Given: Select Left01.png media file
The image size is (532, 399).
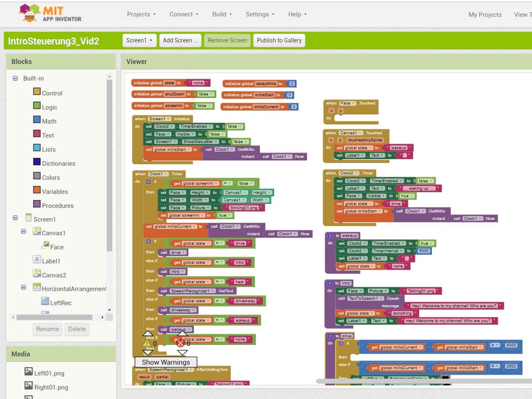Looking at the screenshot, I should (x=49, y=373).
